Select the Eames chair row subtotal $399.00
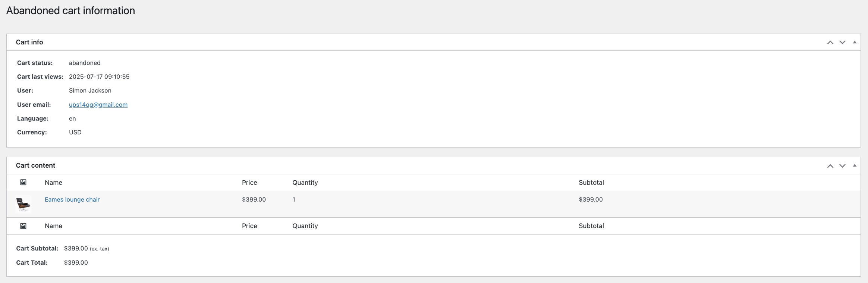This screenshot has width=868, height=283. (591, 199)
